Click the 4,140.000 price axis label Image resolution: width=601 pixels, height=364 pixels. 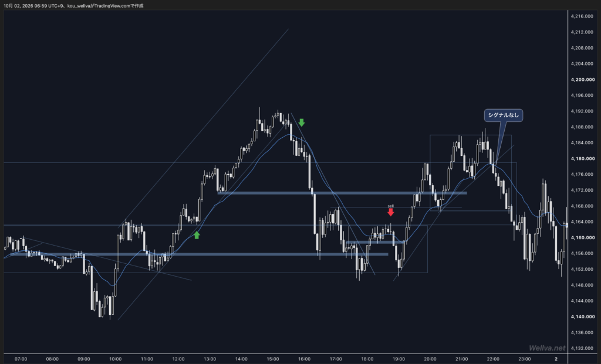[583, 317]
